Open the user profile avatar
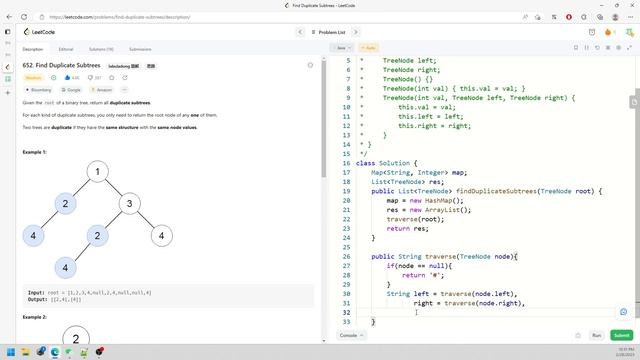 [629, 32]
